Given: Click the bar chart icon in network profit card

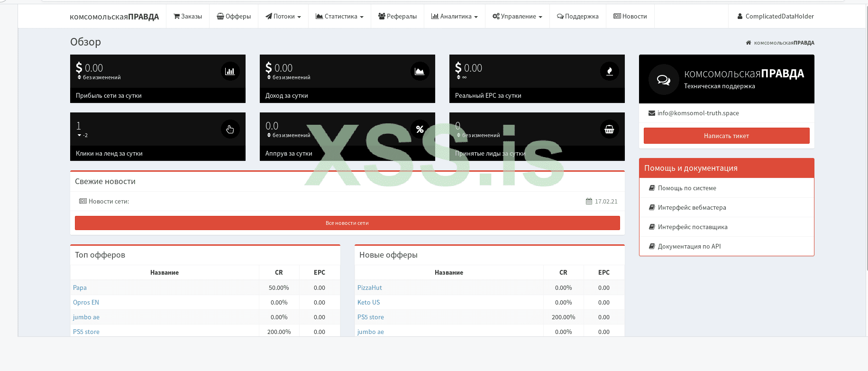Looking at the screenshot, I should point(230,71).
